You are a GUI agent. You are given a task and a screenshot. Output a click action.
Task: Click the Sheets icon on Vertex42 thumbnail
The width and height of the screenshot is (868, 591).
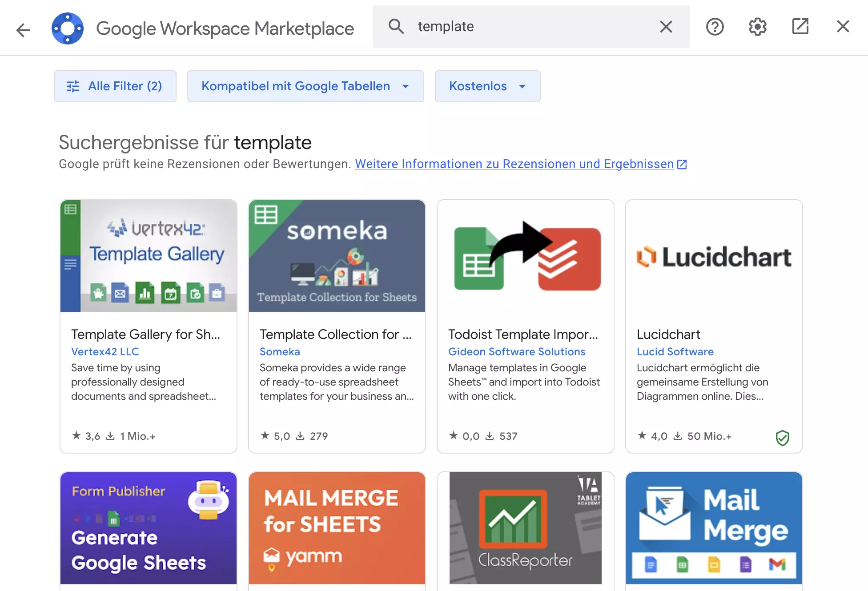point(70,209)
